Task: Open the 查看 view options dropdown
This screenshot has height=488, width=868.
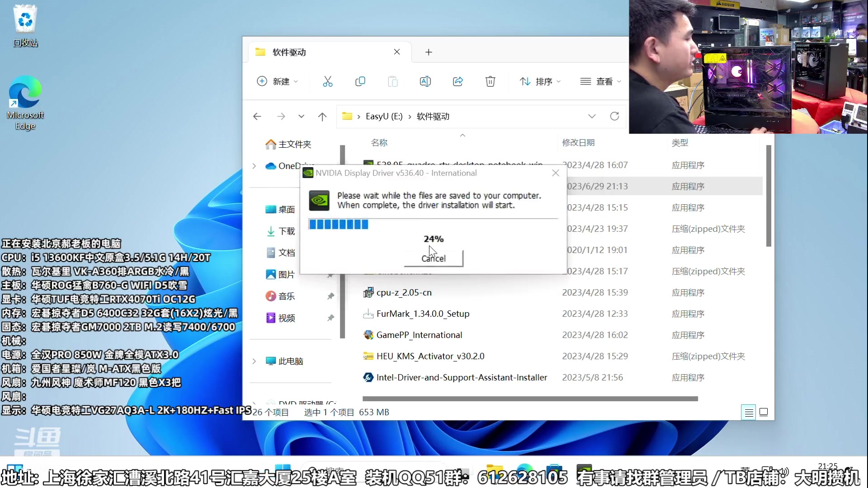Action: 600,81
